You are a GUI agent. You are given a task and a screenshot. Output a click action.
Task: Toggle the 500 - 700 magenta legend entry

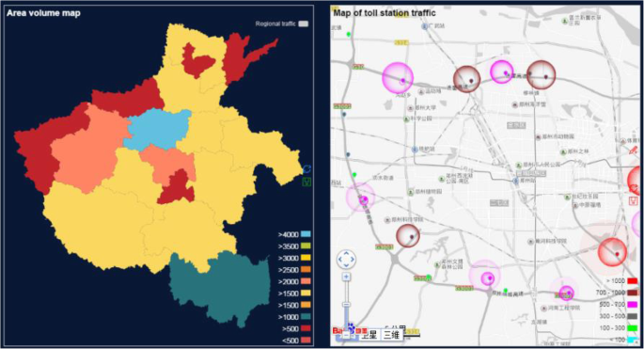pyautogui.click(x=619, y=304)
